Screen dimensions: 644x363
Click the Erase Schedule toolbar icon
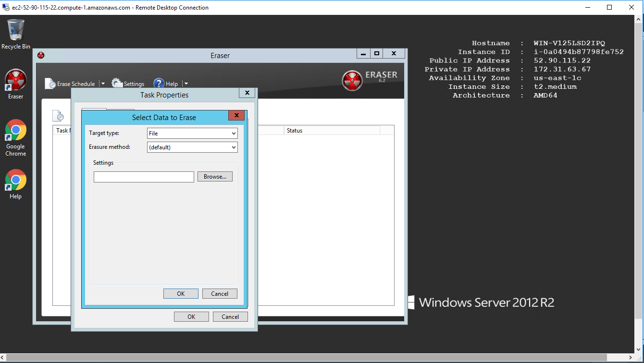(x=50, y=84)
